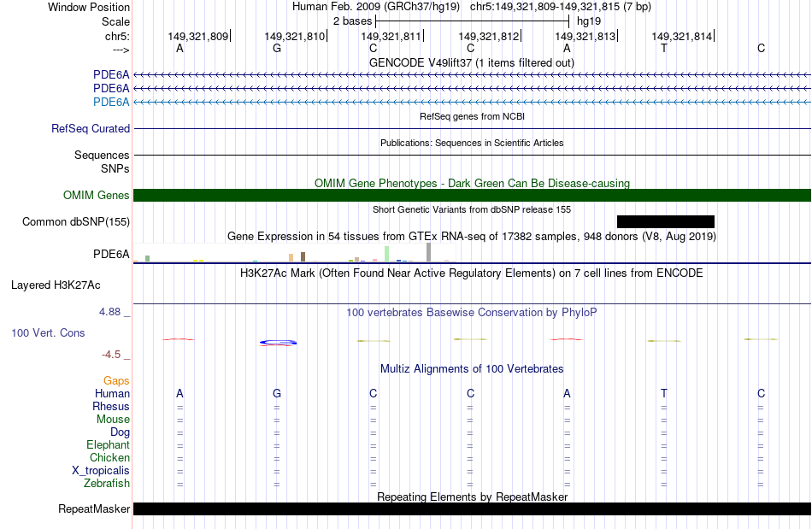Click the Sequences track label

102,155
